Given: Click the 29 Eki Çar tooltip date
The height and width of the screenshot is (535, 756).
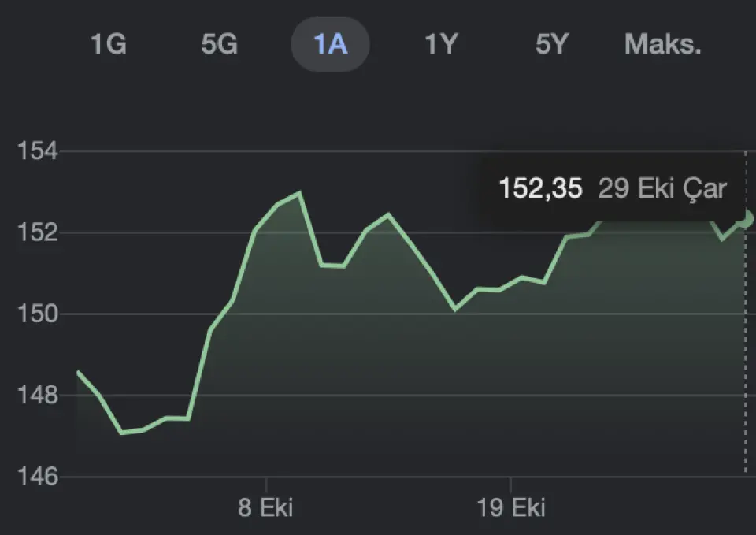Looking at the screenshot, I should (661, 189).
